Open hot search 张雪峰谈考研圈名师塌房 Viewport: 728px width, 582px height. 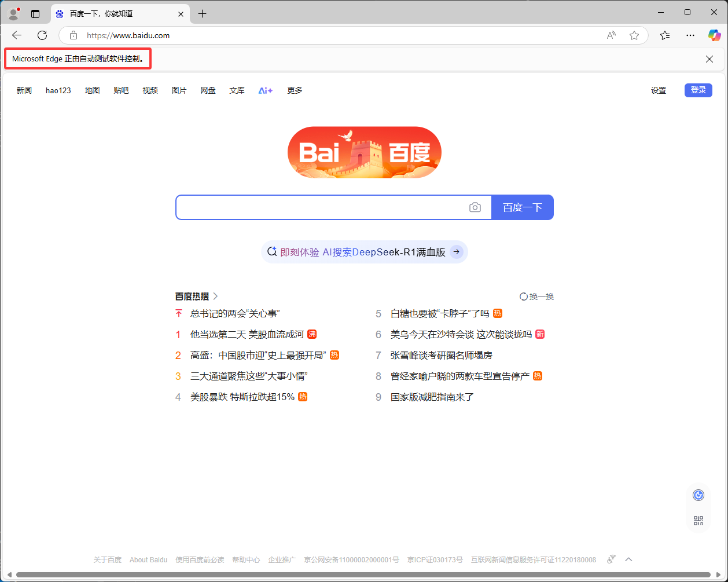click(442, 355)
